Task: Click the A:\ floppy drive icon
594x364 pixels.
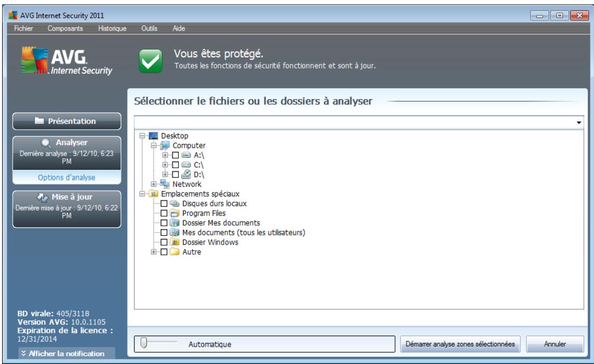Action: (x=186, y=155)
